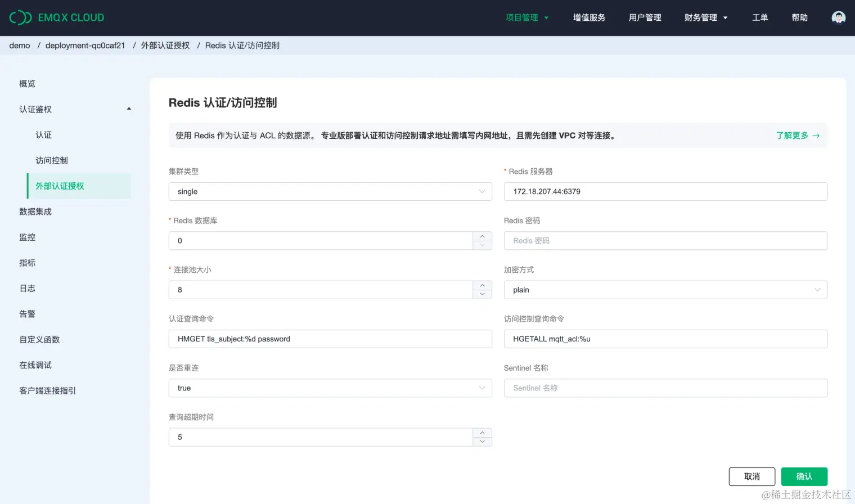Open 帮助 from the top navigation

[799, 17]
